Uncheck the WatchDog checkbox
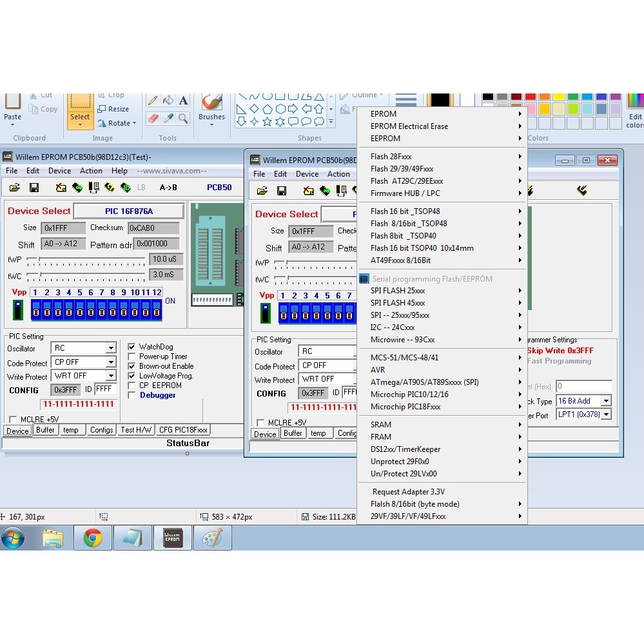Image resolution: width=644 pixels, height=644 pixels. (x=132, y=347)
